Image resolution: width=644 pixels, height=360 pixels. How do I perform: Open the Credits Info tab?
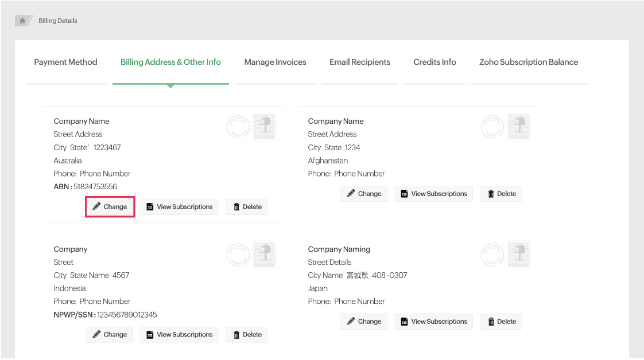tap(434, 62)
